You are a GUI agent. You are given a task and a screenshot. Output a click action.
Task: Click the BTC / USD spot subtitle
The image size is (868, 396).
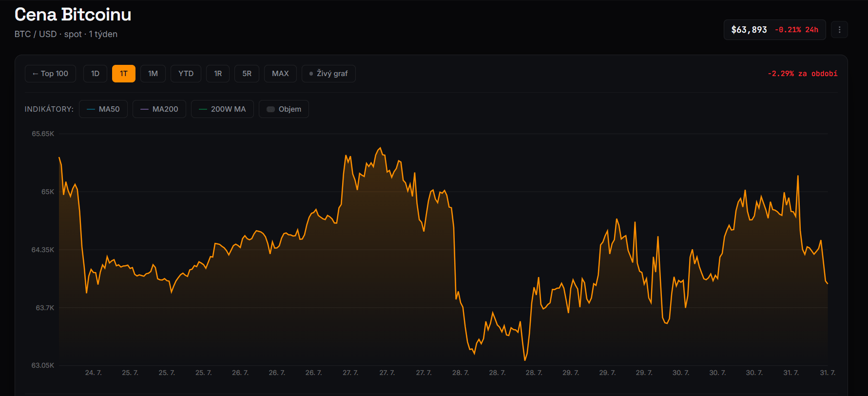(66, 34)
